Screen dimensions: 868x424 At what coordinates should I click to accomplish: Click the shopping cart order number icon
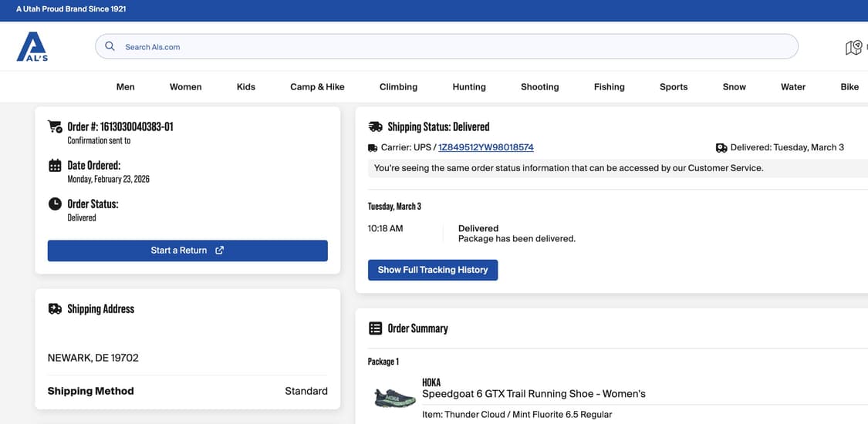click(x=55, y=126)
